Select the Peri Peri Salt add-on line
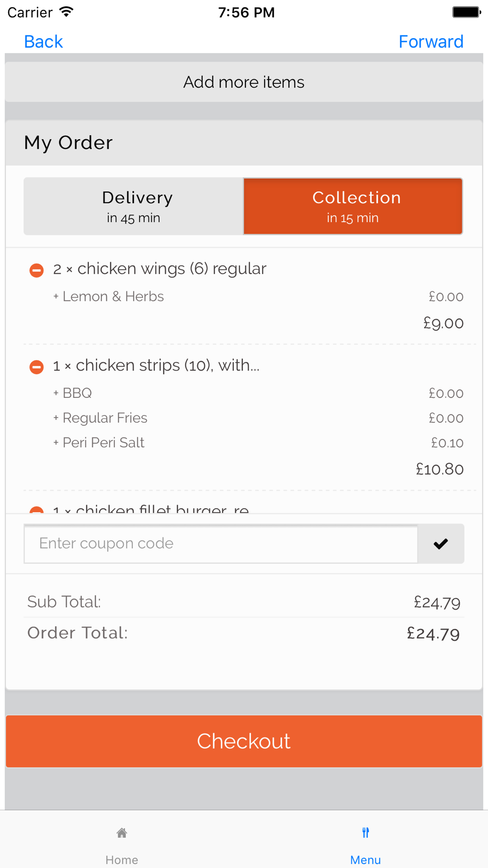 click(x=258, y=442)
